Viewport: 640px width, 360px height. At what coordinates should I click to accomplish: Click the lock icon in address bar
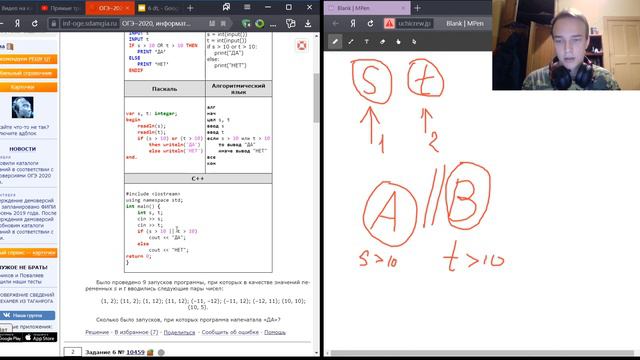pos(53,24)
